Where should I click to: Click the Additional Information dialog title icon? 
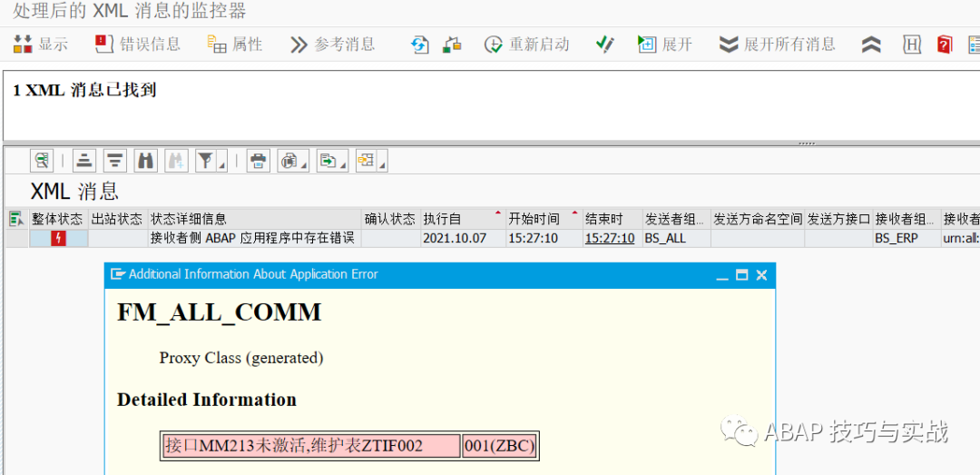117,274
